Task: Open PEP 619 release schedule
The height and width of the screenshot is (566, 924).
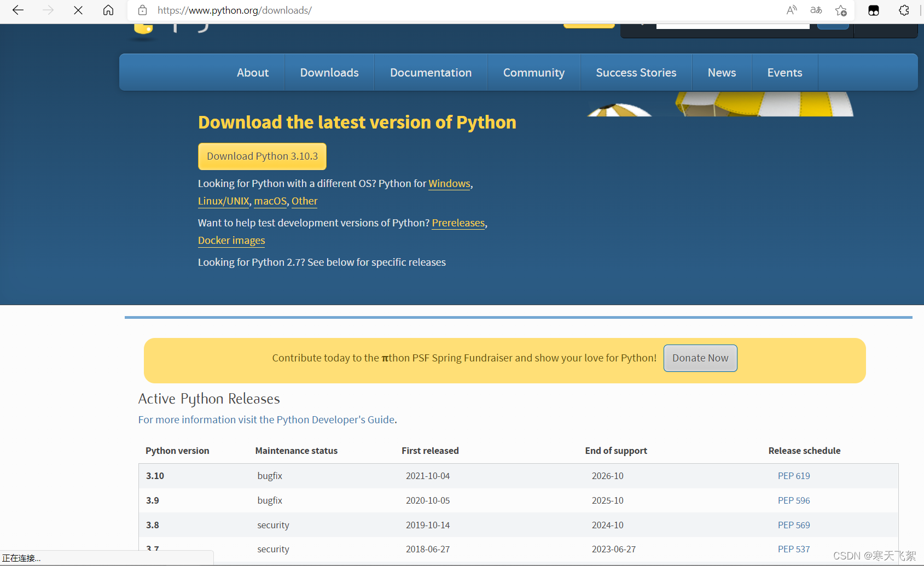Action: 794,476
